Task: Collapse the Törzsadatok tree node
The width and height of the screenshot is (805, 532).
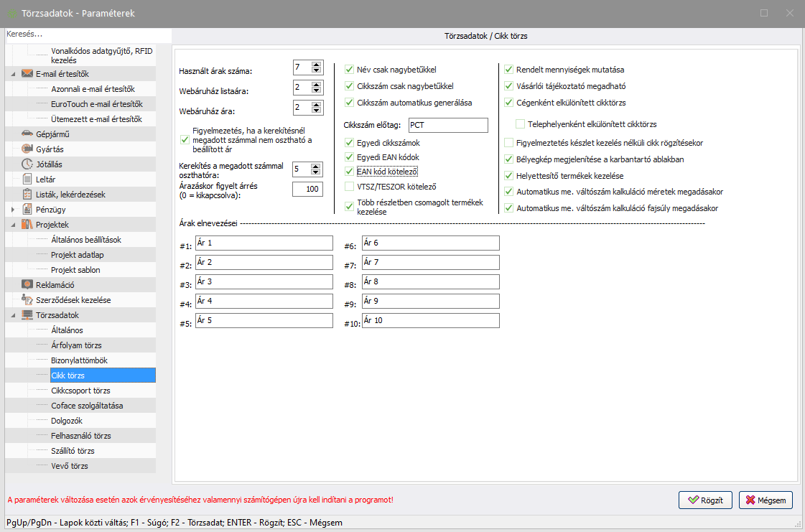Action: click(14, 315)
